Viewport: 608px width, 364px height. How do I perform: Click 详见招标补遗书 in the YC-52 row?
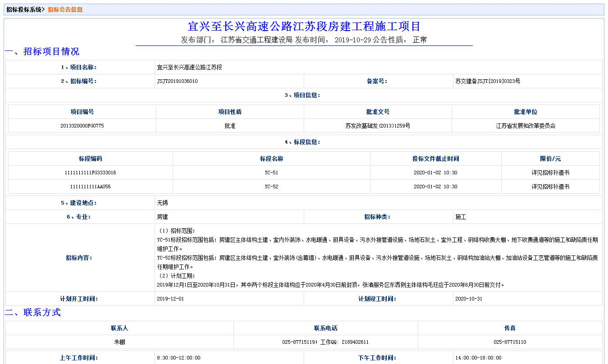point(550,187)
